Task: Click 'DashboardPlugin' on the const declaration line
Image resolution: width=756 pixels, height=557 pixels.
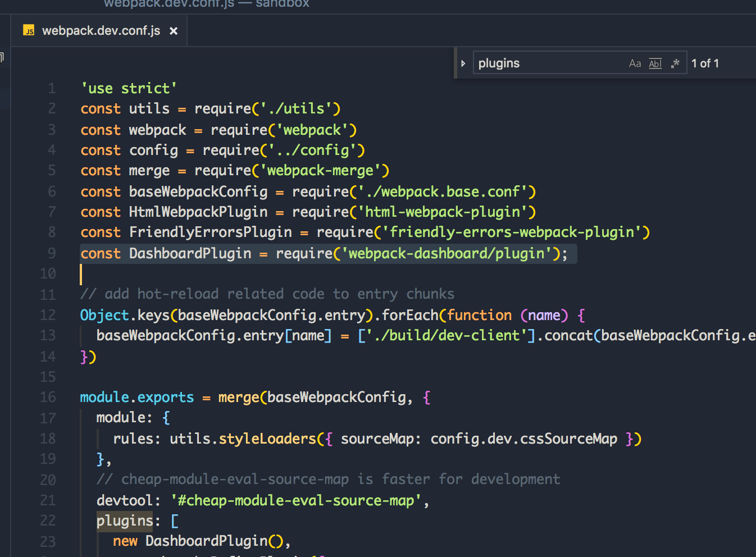Action: pyautogui.click(x=190, y=253)
